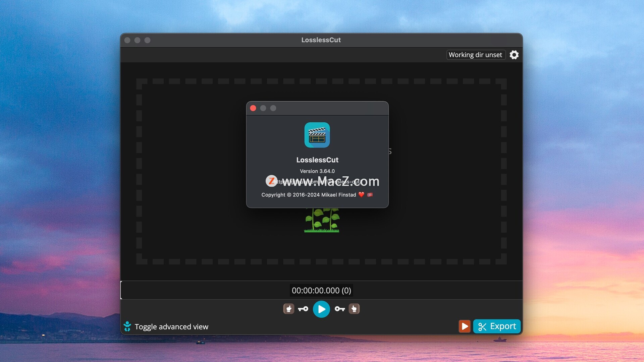
Task: Jump to previous keyframe with left key icon
Action: click(x=303, y=309)
